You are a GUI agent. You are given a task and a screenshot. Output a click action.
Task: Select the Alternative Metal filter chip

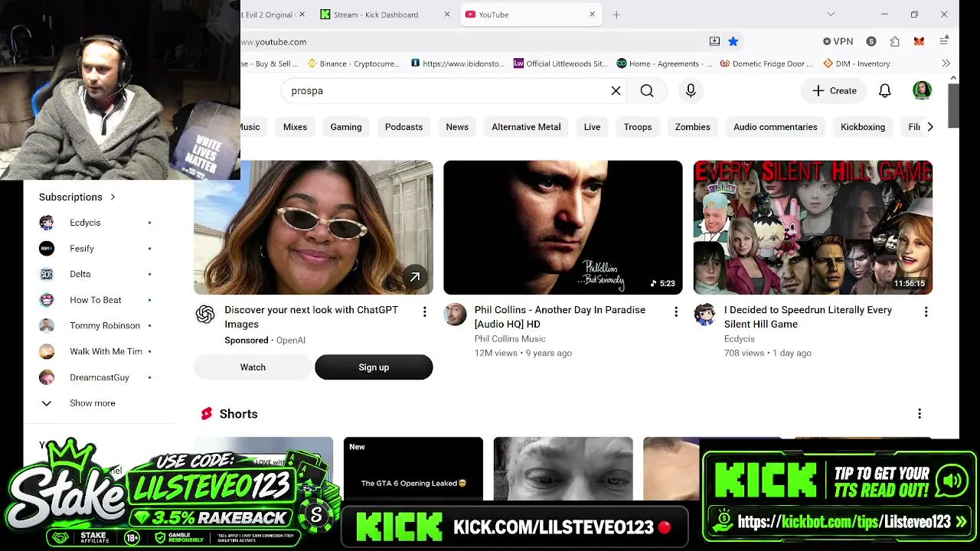point(526,127)
